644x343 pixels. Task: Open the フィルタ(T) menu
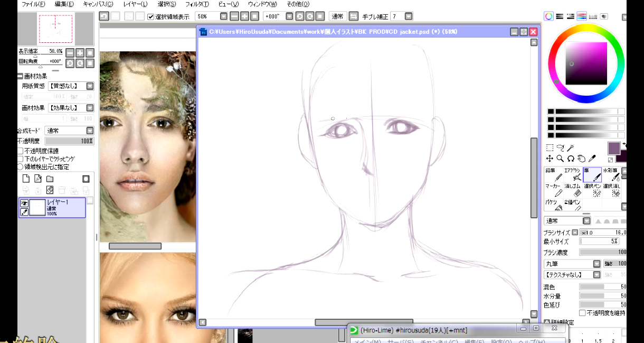(x=197, y=4)
